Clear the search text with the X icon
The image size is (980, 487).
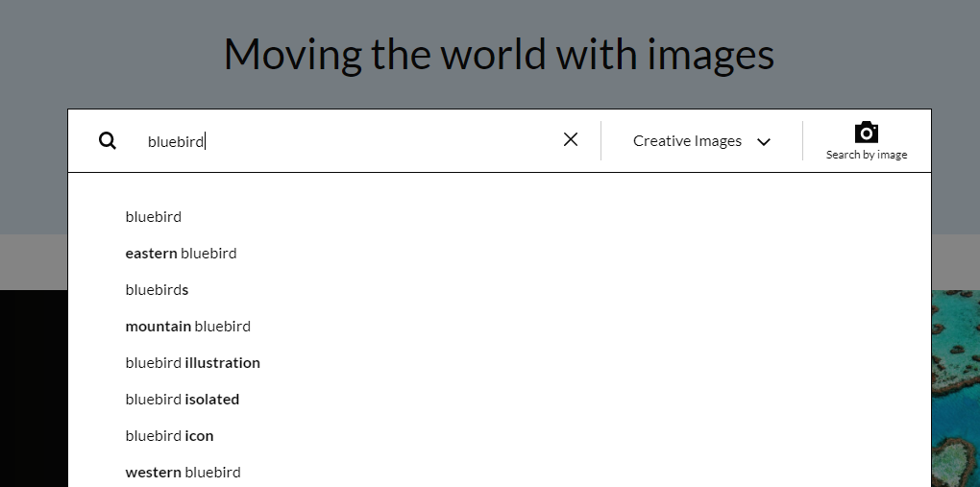click(x=571, y=139)
